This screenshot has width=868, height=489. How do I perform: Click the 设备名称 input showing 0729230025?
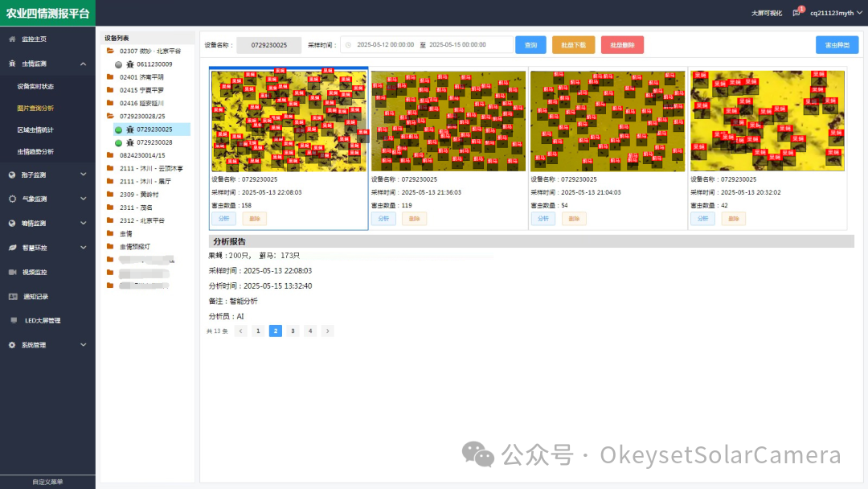click(269, 45)
